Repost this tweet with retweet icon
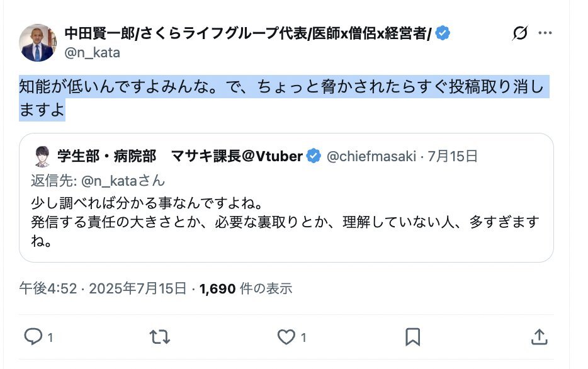588x369 pixels. tap(160, 338)
